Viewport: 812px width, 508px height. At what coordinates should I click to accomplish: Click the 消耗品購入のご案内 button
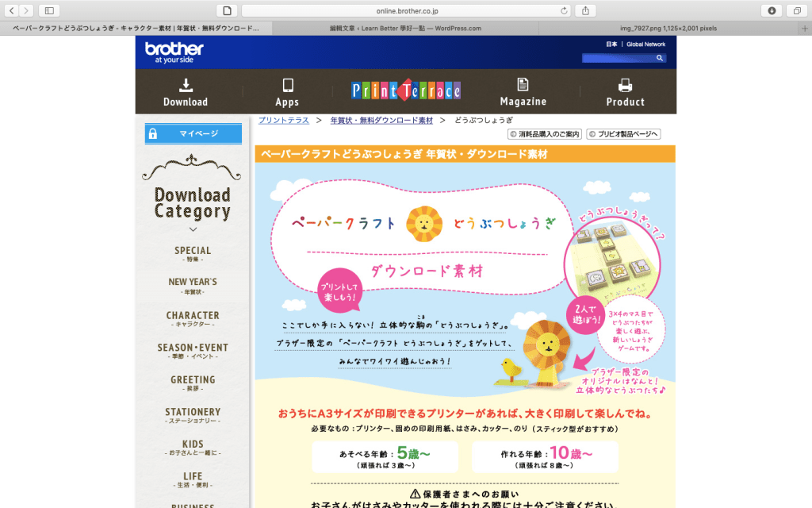point(545,134)
